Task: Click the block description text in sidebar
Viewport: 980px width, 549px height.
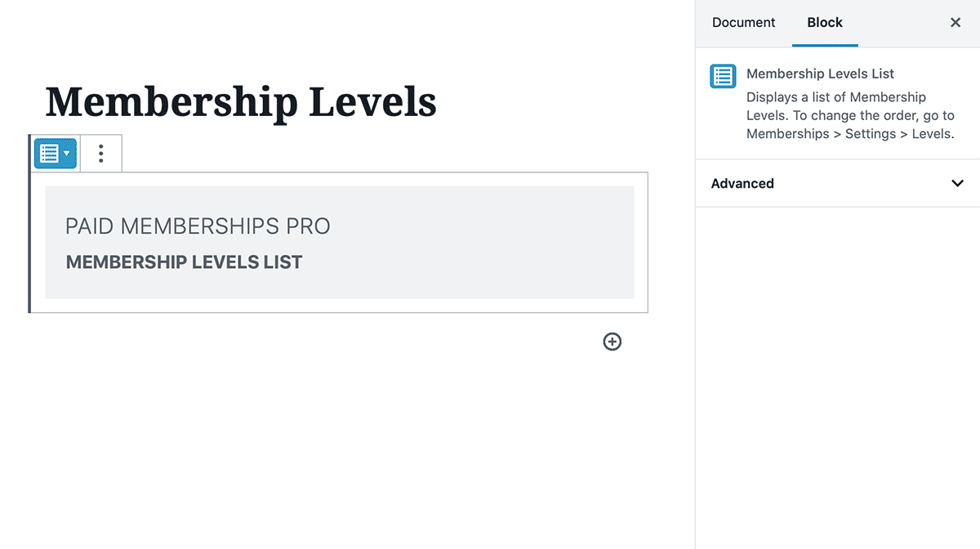Action: tap(850, 115)
